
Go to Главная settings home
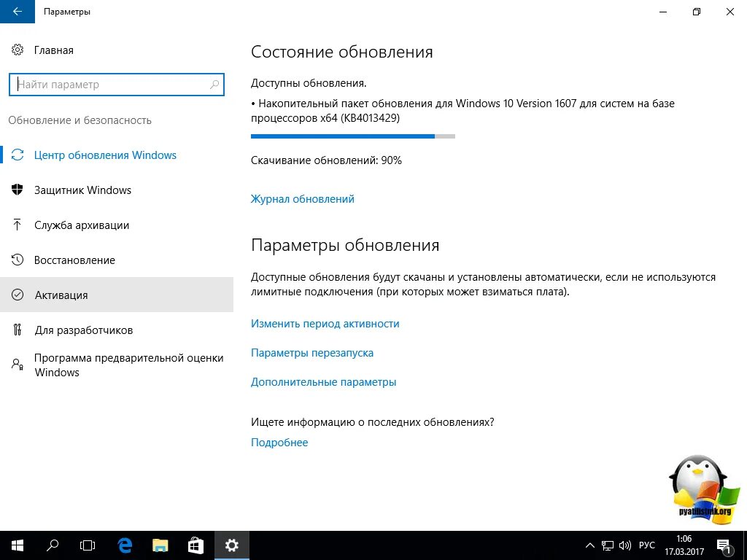[x=54, y=50]
